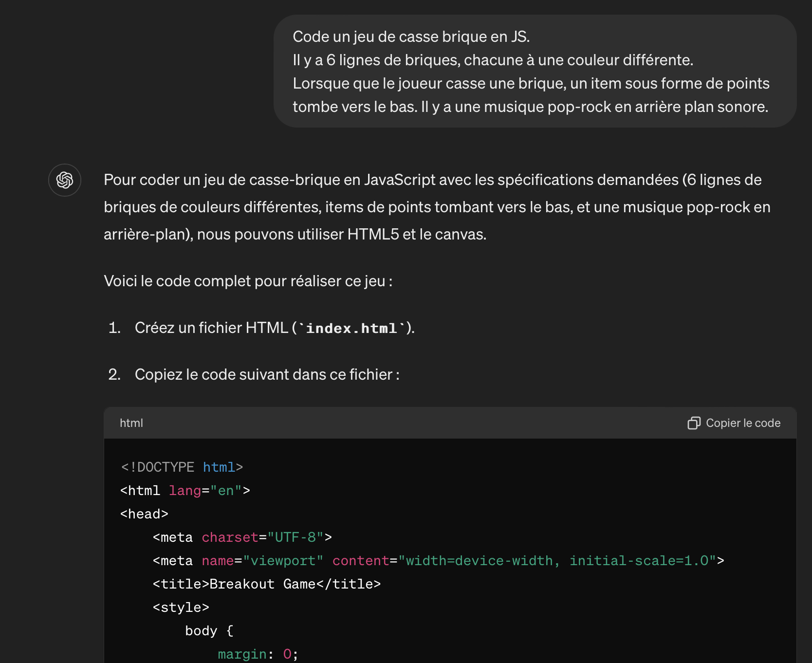Click the '<html lang="en">' code line
Screen dimensions: 812x663
point(185,491)
